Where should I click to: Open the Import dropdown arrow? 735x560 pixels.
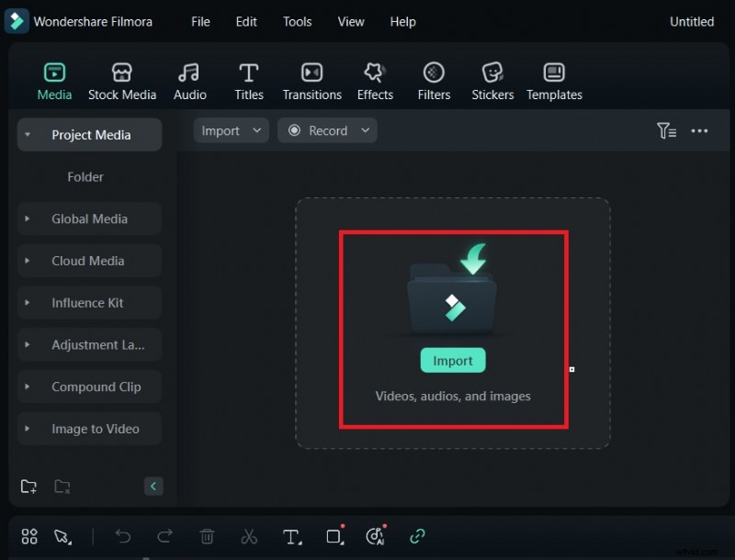[255, 130]
